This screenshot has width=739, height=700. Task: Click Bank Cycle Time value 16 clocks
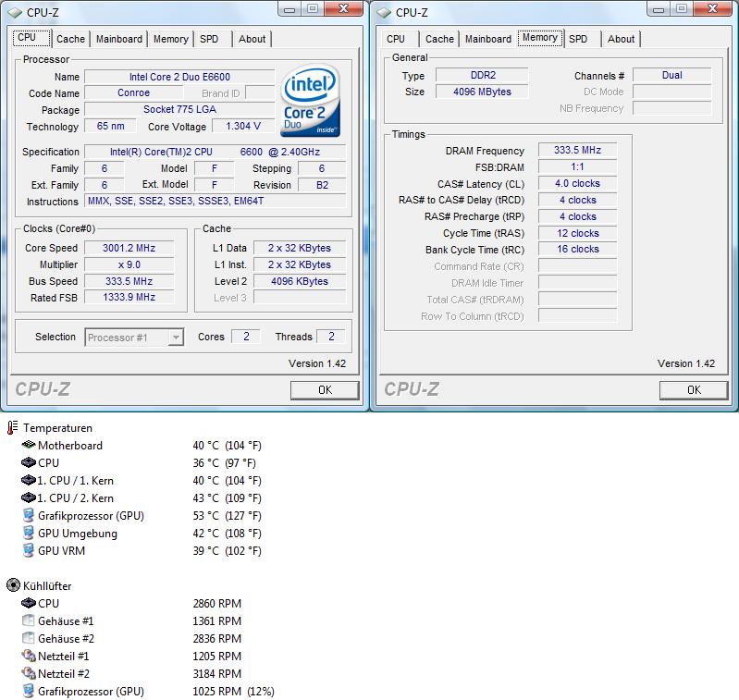[x=577, y=249]
